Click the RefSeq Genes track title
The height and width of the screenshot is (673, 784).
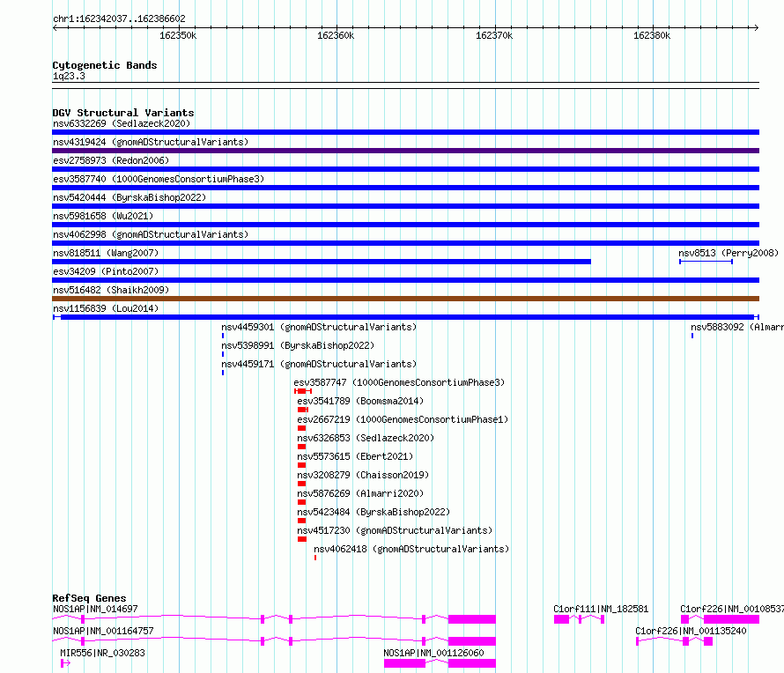click(89, 598)
